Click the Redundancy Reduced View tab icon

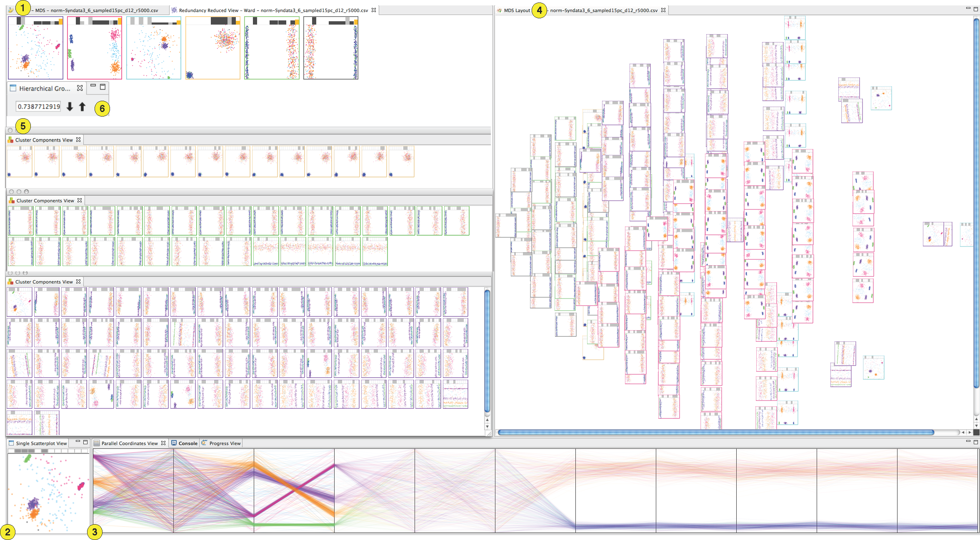click(x=174, y=10)
